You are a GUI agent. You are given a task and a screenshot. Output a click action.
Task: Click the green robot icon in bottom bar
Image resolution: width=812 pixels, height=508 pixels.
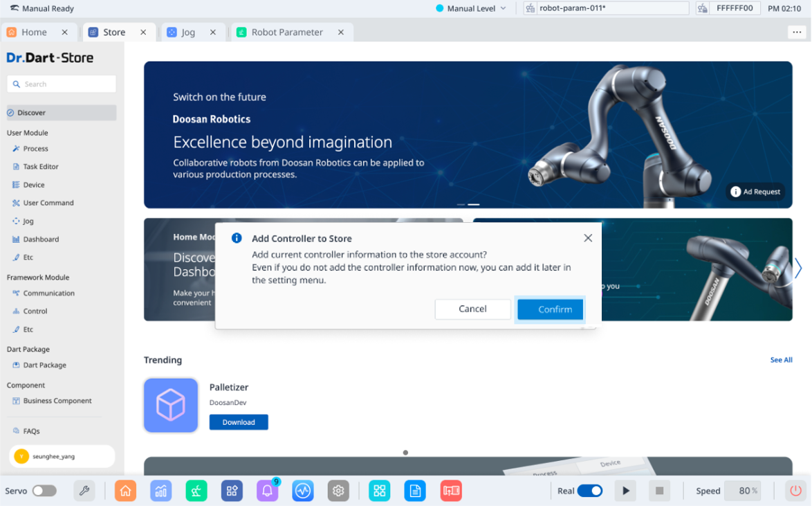tap(196, 491)
